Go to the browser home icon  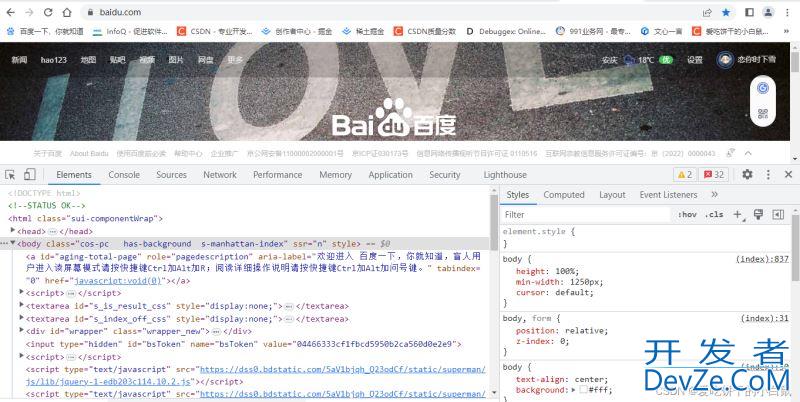tap(67, 12)
